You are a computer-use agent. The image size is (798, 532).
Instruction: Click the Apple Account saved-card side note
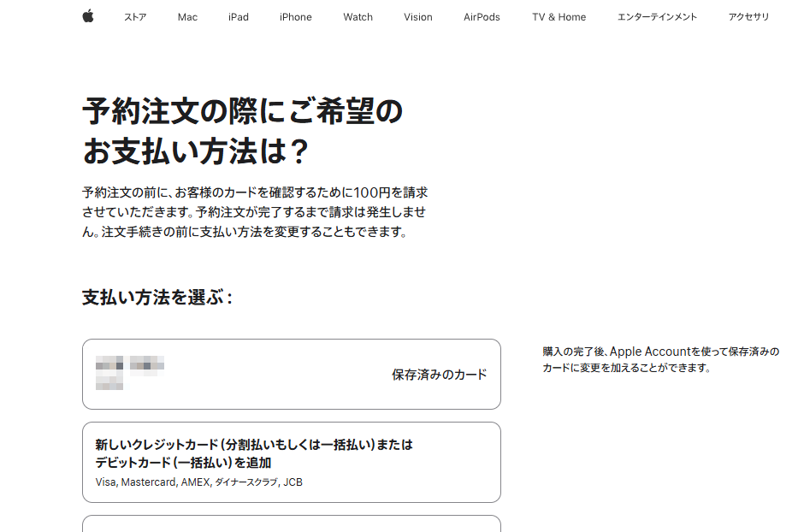click(660, 359)
